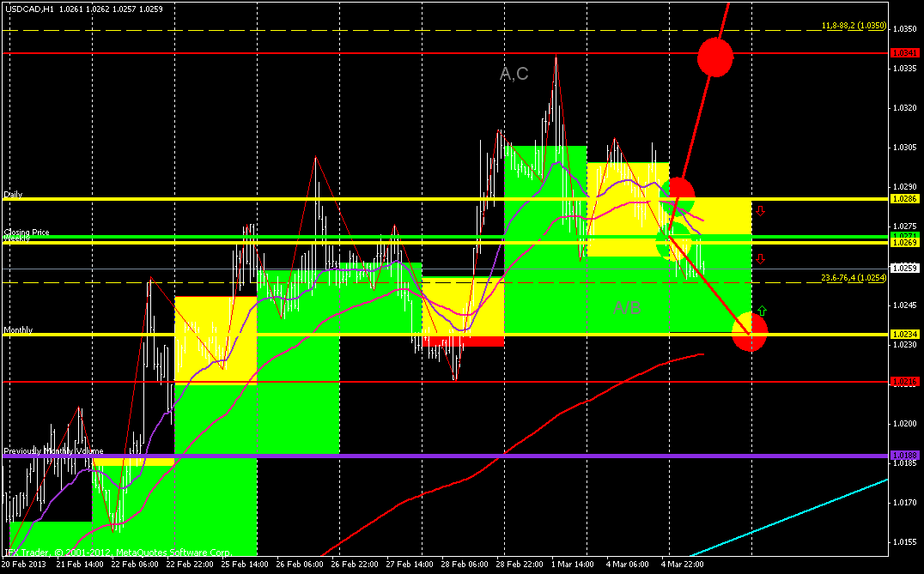The width and height of the screenshot is (924, 574).
Task: Select the large red circle on the 1.0341 line
Action: coord(715,57)
